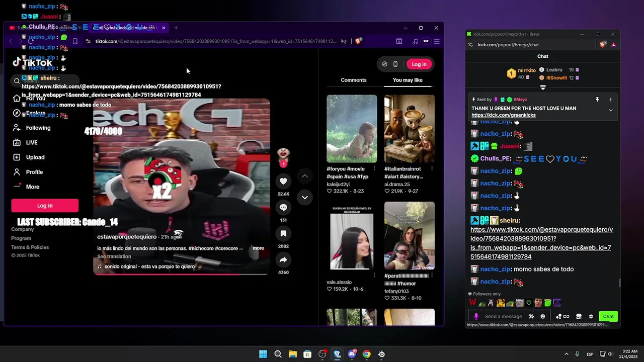This screenshot has height=362, width=644.
Task: Switch to the Comments tab
Action: (354, 80)
